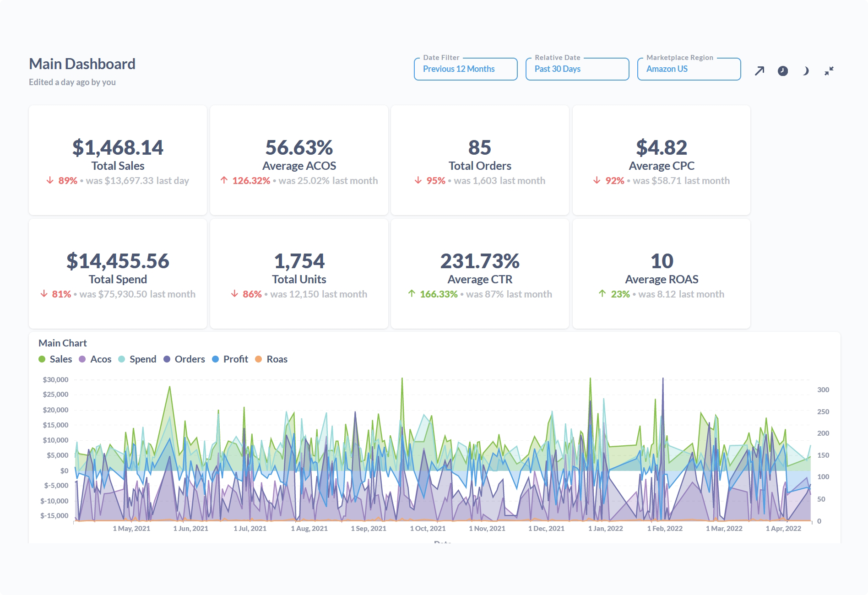Click 'was 12,150 last month' text
The width and height of the screenshot is (868, 595).
coord(319,294)
